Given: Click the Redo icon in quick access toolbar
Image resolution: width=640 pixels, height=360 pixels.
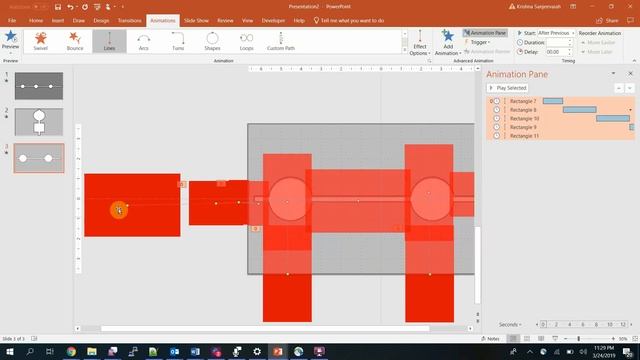Looking at the screenshot, I should (x=85, y=7).
